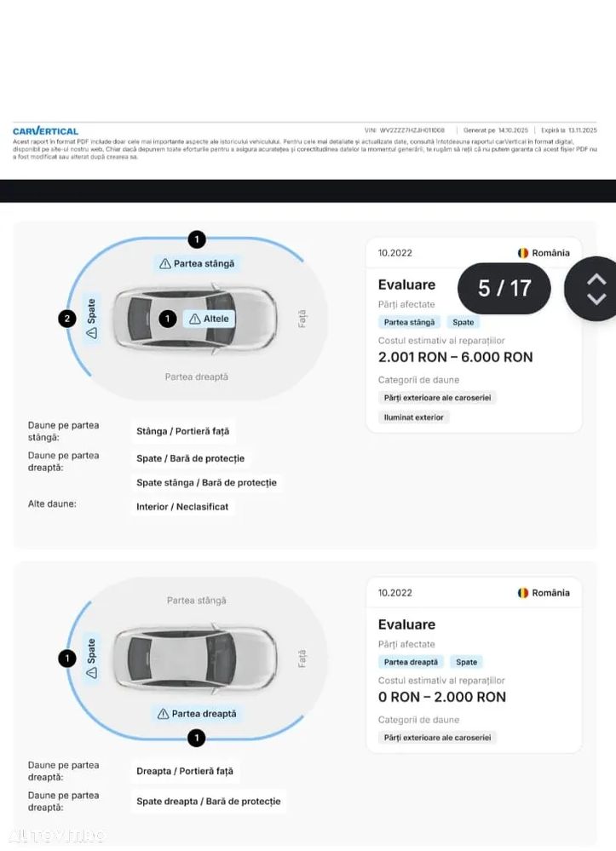Click Interior / Neclasificat damage chip
The image size is (616, 851).
182,506
